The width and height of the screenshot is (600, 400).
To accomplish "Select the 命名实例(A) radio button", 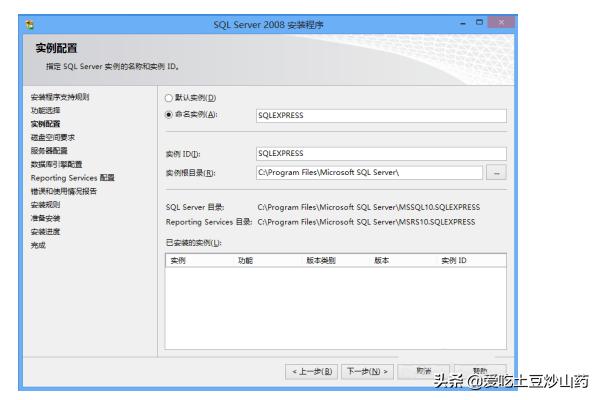I will 168,114.
